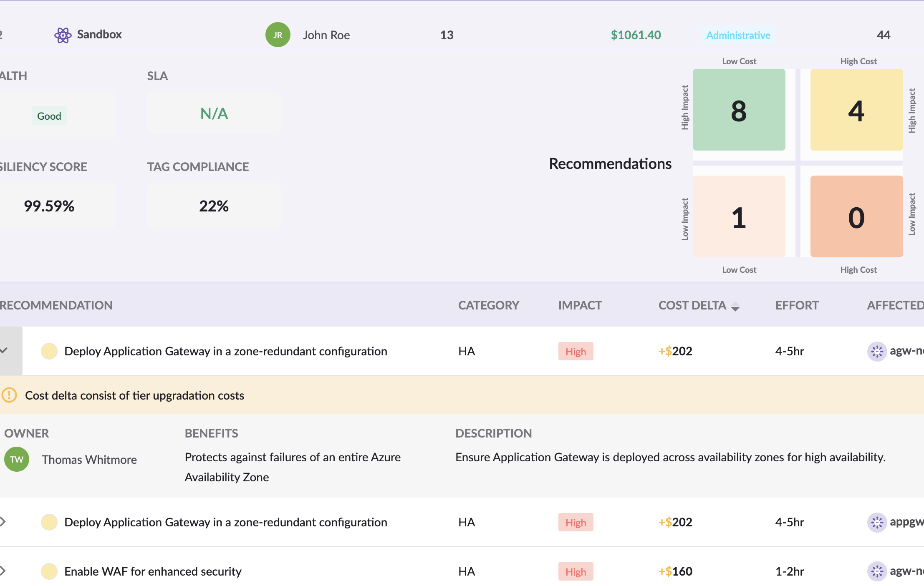Click the Administrative tag badge

738,35
